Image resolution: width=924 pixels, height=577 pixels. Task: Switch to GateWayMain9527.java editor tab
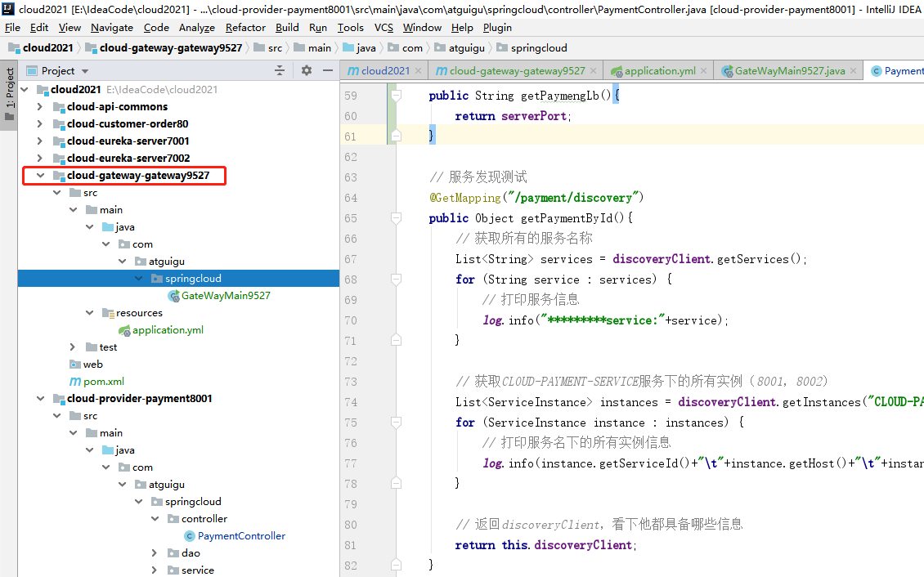coord(789,70)
